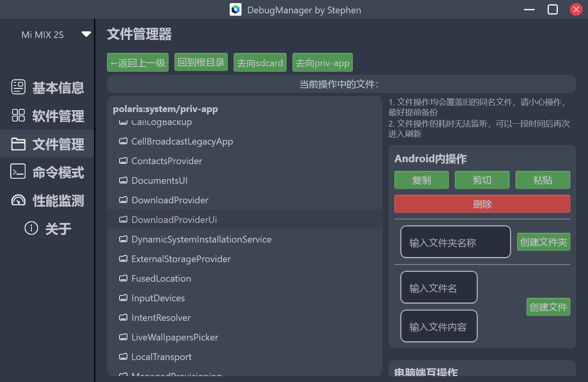
Task: Open the Mi MIX 2S device dropdown
Action: 86,34
